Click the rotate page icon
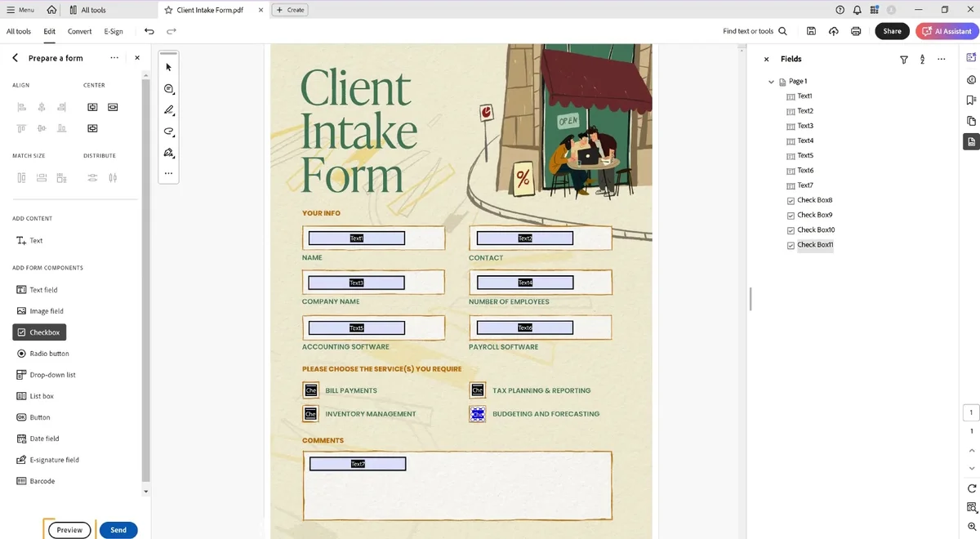The width and height of the screenshot is (980, 539). tap(972, 488)
